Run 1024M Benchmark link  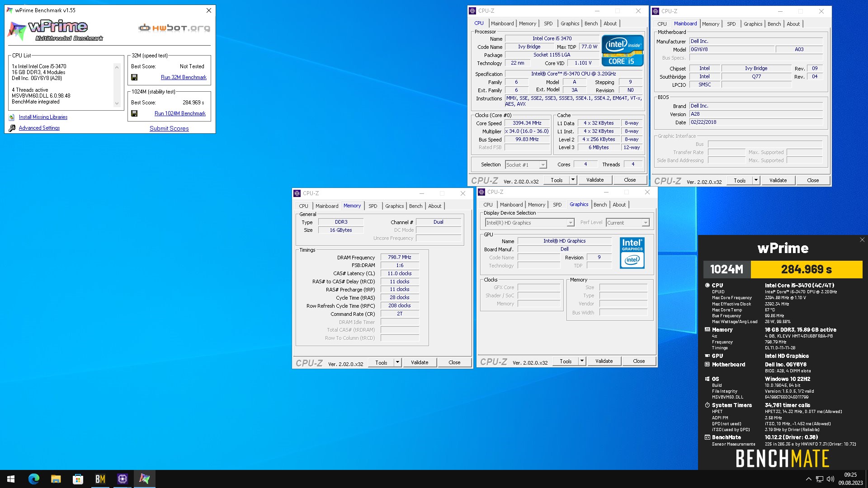[180, 113]
